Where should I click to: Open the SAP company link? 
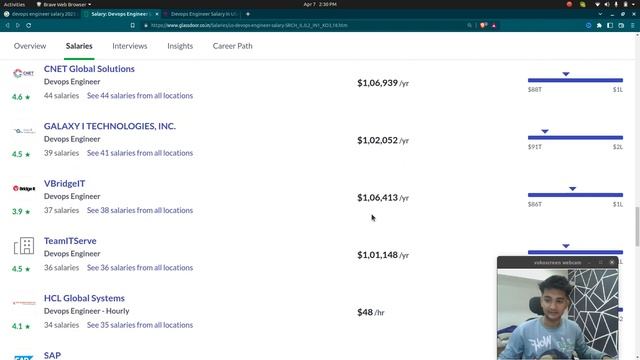click(52, 355)
